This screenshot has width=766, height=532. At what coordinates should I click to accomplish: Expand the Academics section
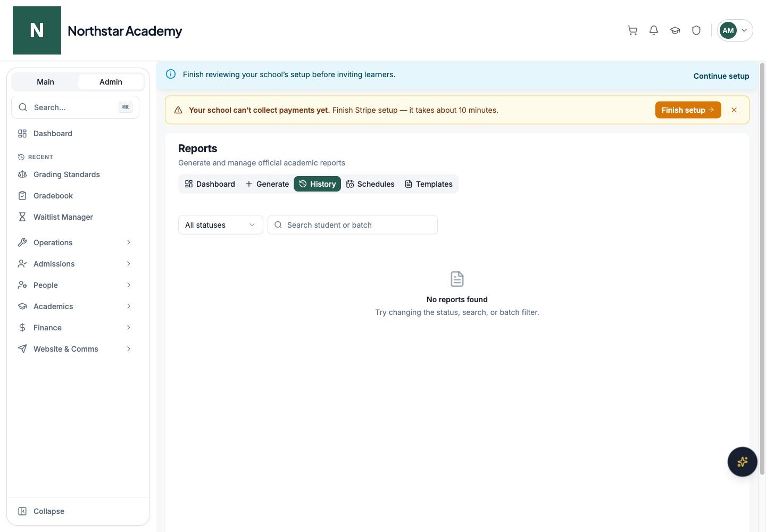pos(75,306)
